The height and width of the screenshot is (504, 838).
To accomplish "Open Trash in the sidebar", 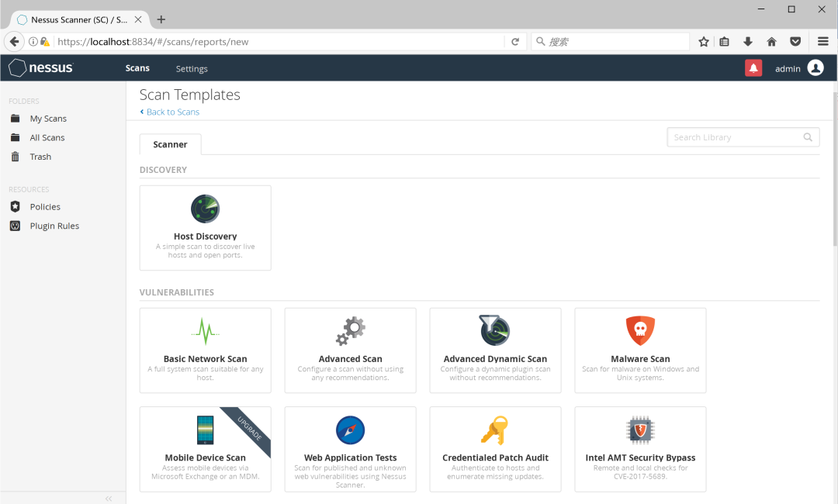I will [40, 157].
